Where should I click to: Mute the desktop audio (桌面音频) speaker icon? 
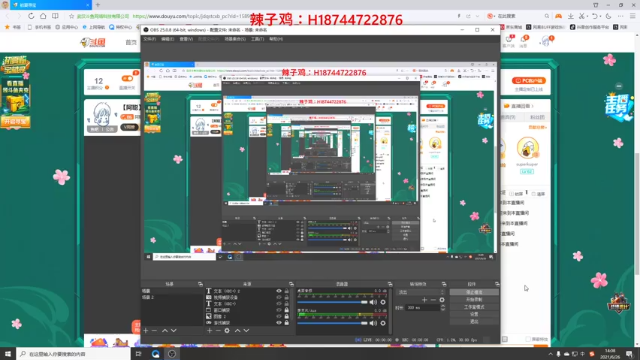tap(373, 302)
